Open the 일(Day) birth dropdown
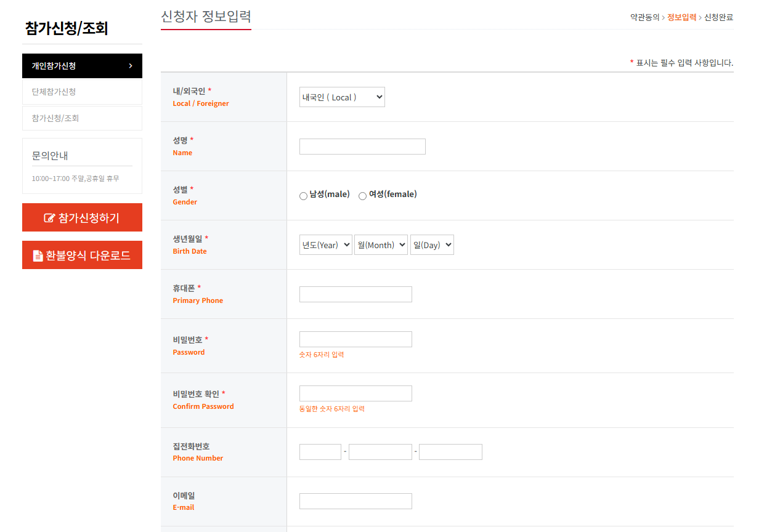780x532 pixels. (x=432, y=244)
